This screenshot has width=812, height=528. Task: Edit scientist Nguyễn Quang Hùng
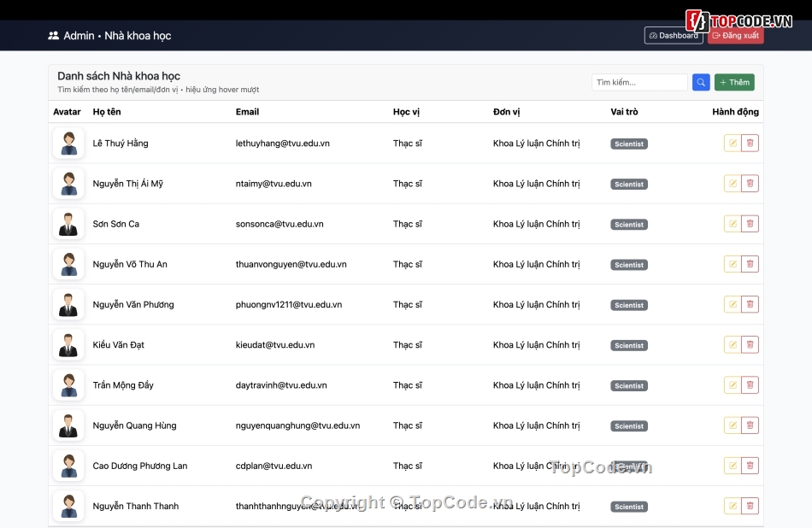pos(733,425)
